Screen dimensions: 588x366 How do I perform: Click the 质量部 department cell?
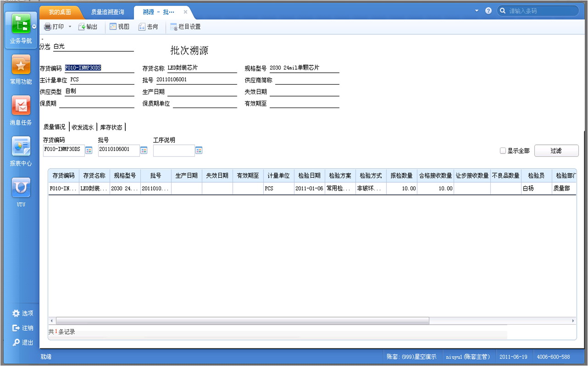[x=564, y=188]
